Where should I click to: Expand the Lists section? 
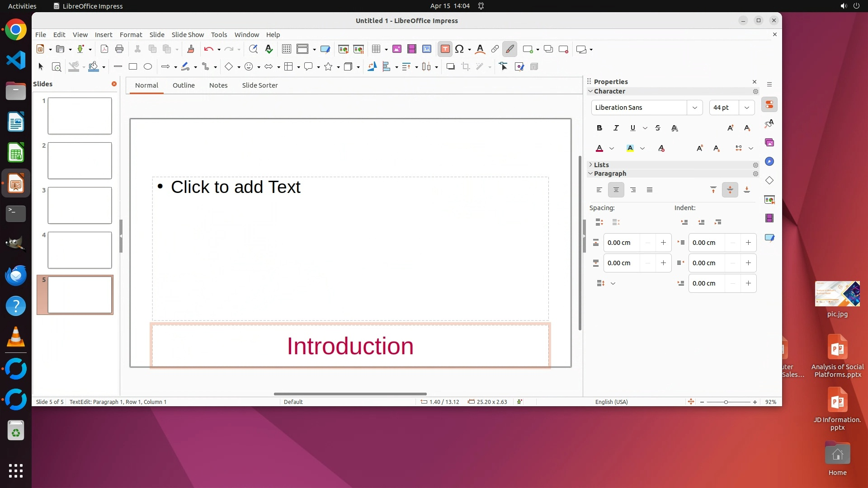[601, 165]
